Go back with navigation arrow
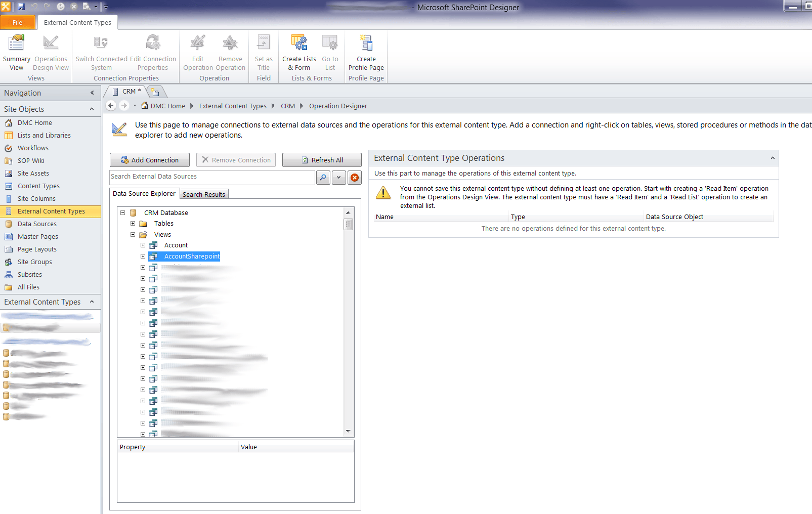812x514 pixels. (111, 106)
